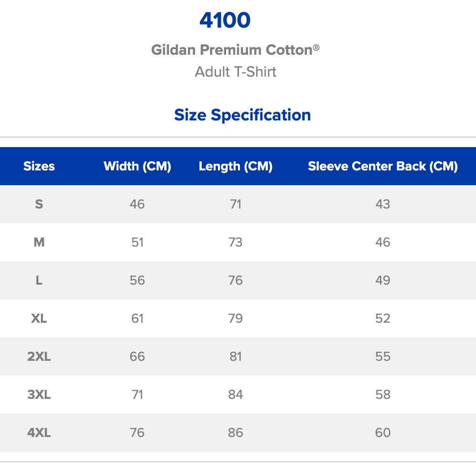Click the length value 73 for M
Screen dimensions: 476x476
coord(236,242)
